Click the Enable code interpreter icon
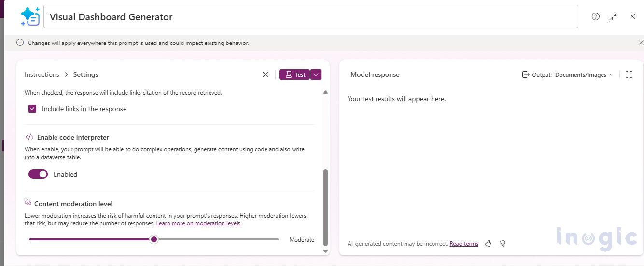Screen dimensions: 644x266 (x=29, y=137)
